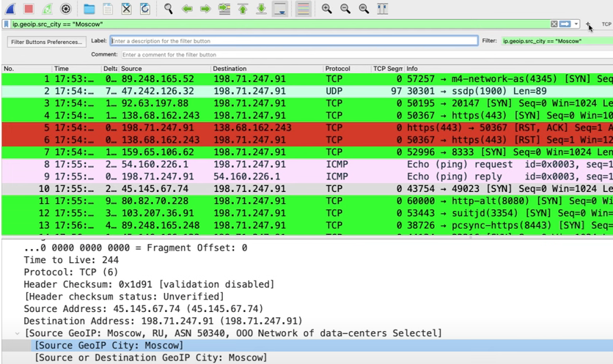Sort by the Destination column header

click(267, 69)
